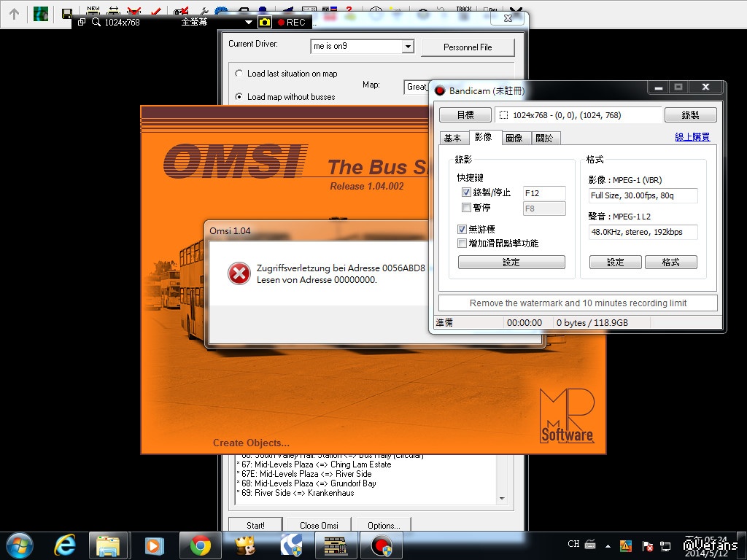Open Google Chrome from the taskbar
Screen dimensions: 747x560
point(201,545)
